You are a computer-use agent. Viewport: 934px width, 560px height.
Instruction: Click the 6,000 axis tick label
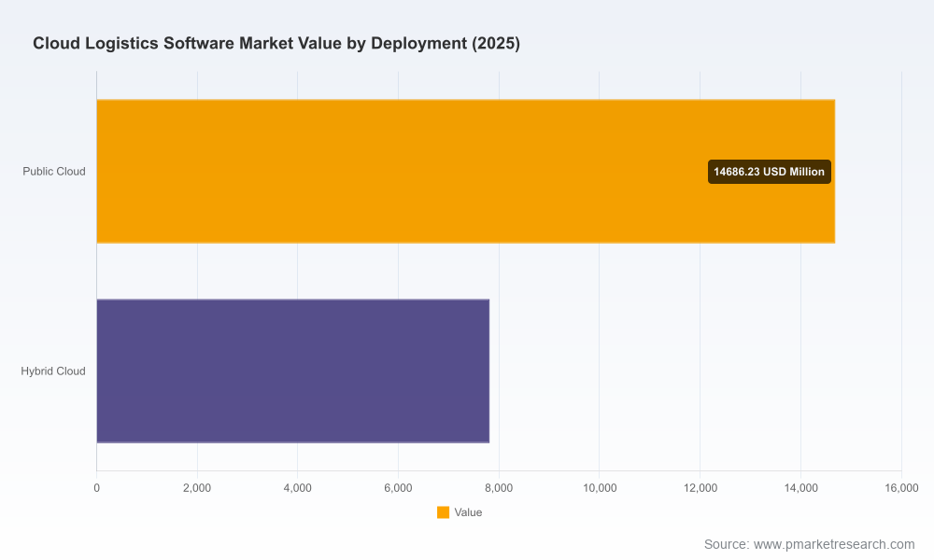point(399,488)
